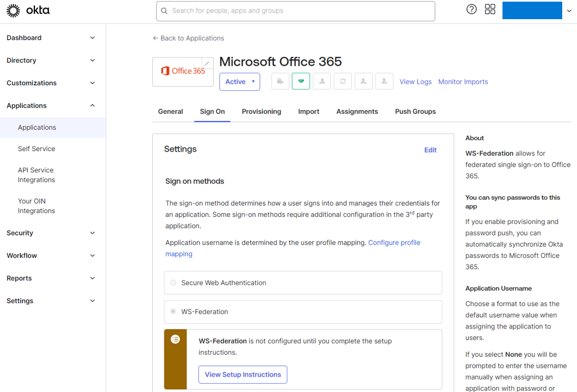
Task: Switch to the General tab
Action: pyautogui.click(x=170, y=112)
